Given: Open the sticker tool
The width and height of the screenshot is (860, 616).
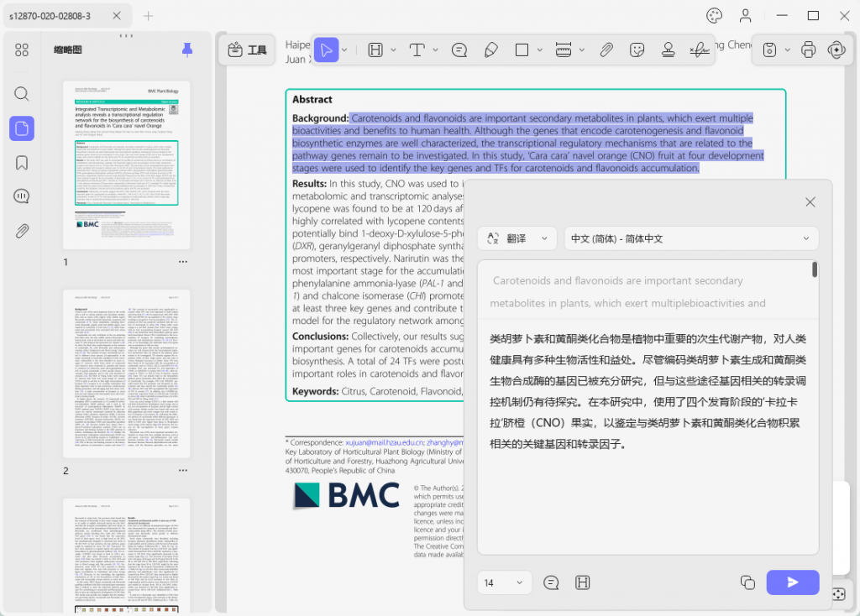Looking at the screenshot, I should click(637, 50).
